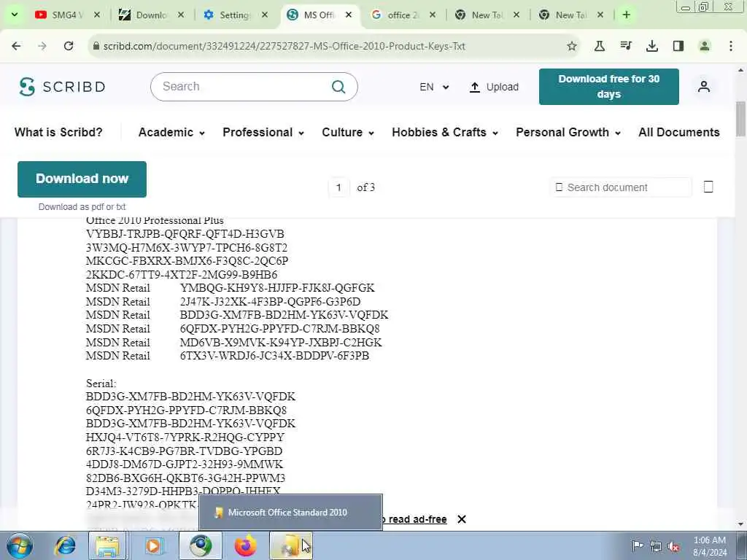Expand the Culture menu
The image size is (747, 560).
pos(348,133)
